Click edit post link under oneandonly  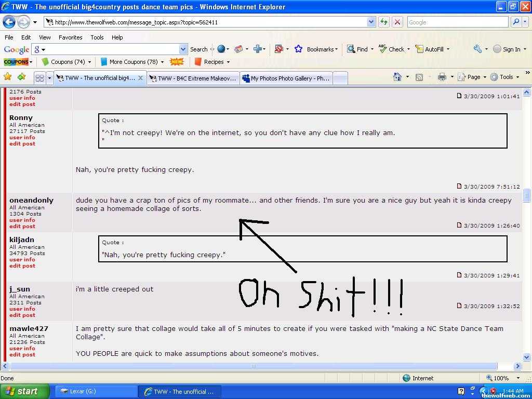22,227
